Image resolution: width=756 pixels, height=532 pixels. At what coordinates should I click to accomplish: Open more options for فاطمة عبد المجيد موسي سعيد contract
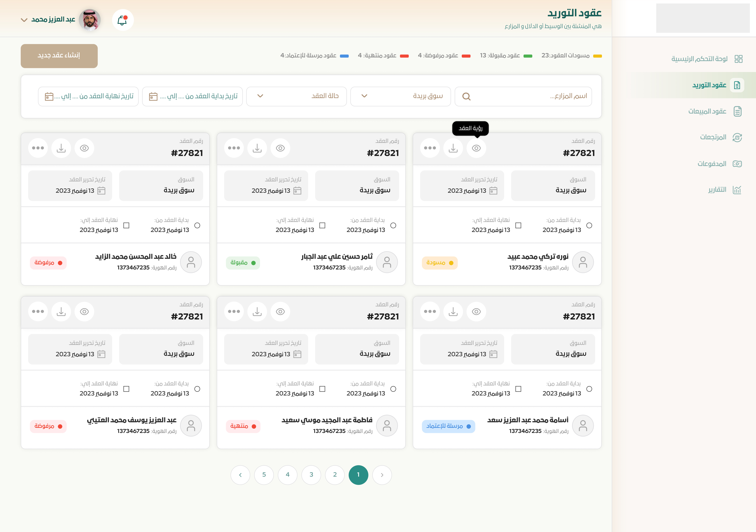coord(234,312)
